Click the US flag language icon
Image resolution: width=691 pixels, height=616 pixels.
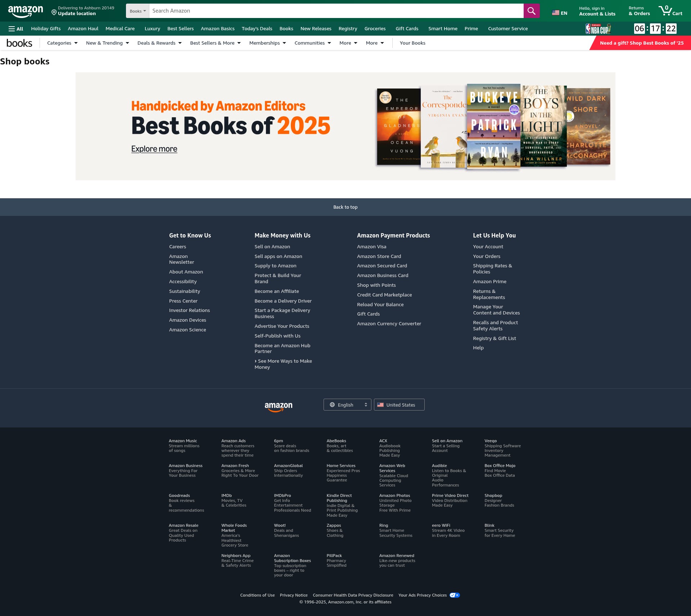[556, 13]
